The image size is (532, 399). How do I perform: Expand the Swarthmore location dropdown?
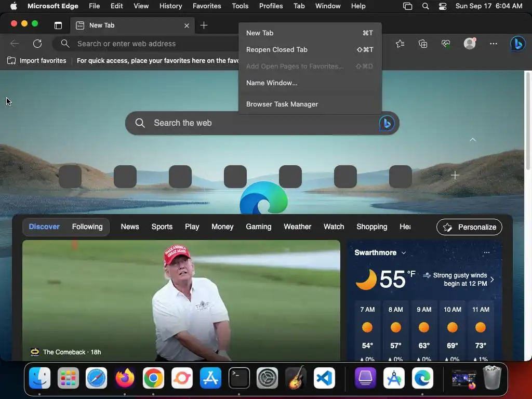pos(404,253)
